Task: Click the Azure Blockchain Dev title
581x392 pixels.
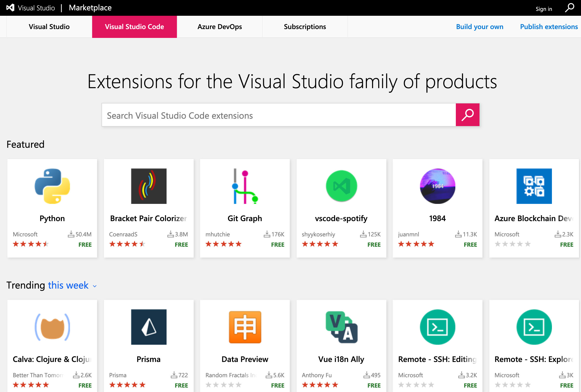Action: coord(534,218)
